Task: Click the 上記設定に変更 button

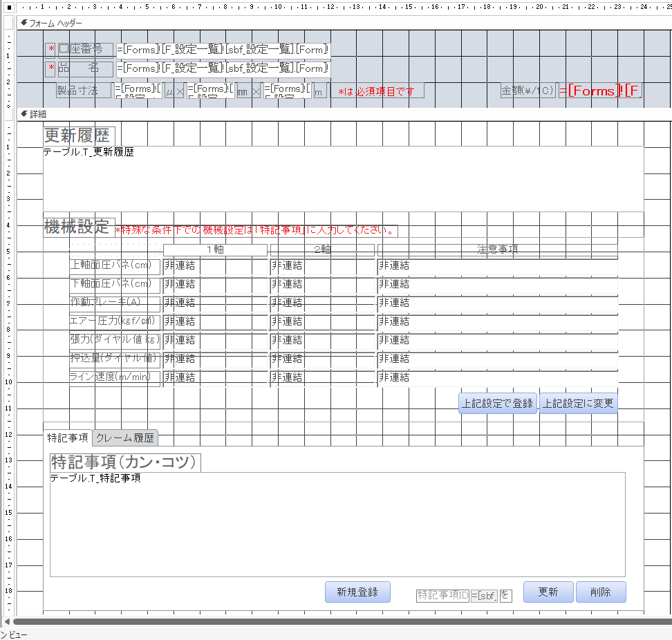Action: pos(578,404)
